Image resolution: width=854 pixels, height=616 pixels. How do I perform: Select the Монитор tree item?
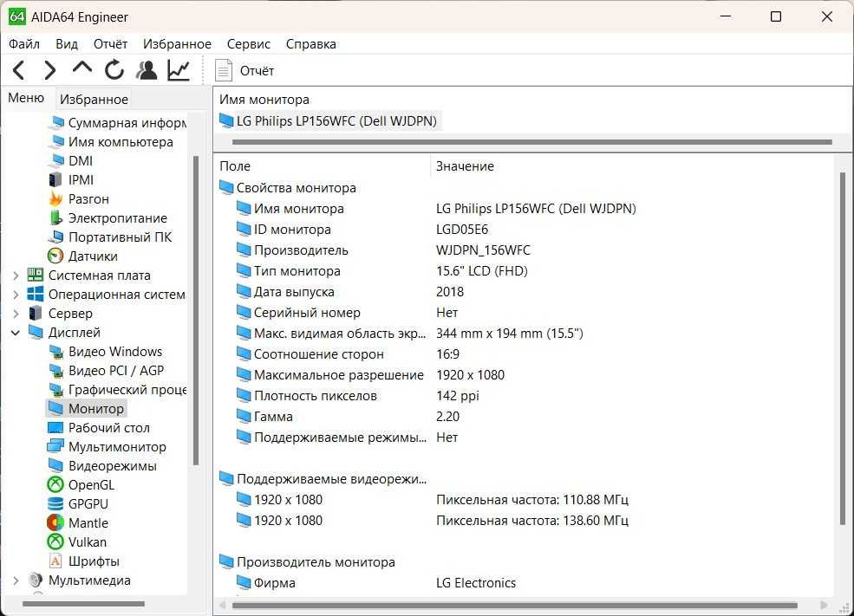pos(86,409)
